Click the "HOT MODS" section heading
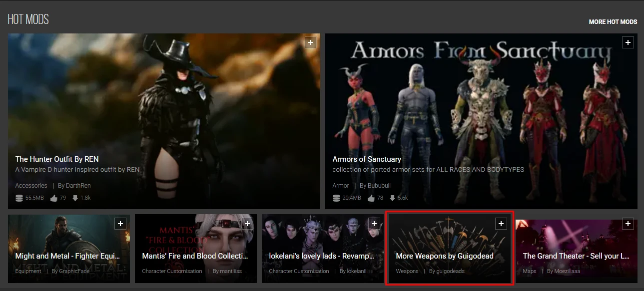 tap(28, 20)
